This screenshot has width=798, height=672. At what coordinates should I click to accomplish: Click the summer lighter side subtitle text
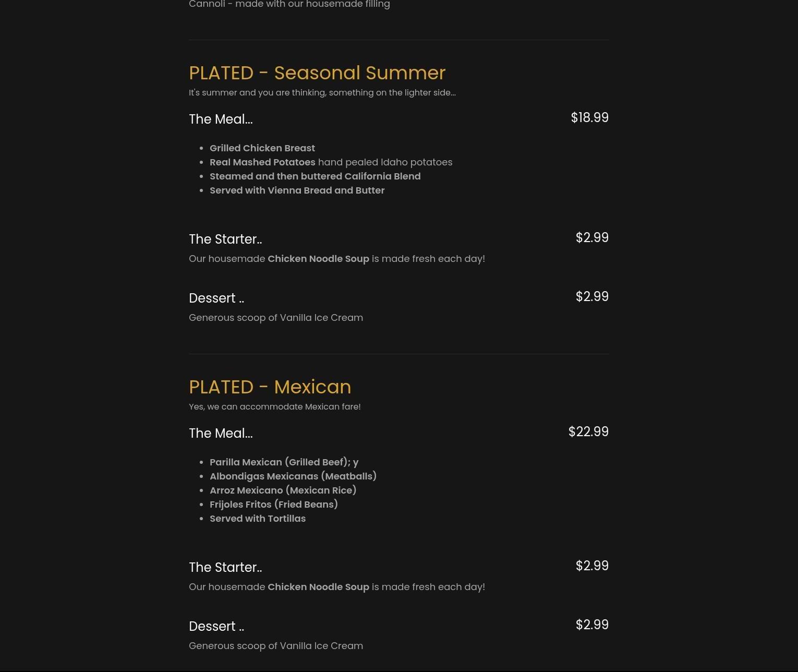point(322,93)
